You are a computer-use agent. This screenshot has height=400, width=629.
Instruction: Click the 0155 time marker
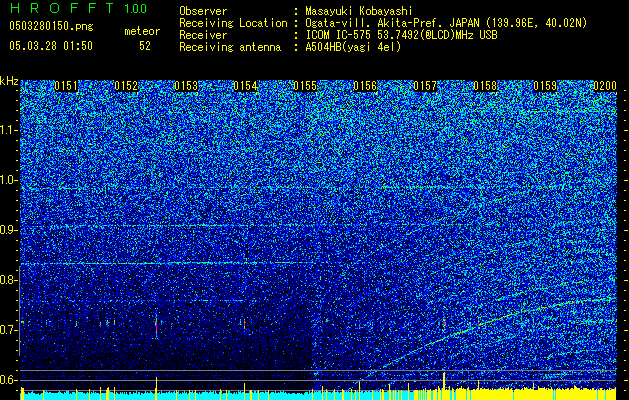[305, 86]
